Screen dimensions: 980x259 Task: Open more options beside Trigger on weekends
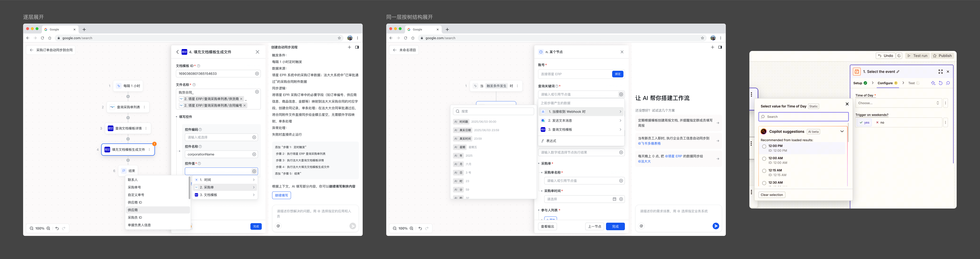[945, 122]
